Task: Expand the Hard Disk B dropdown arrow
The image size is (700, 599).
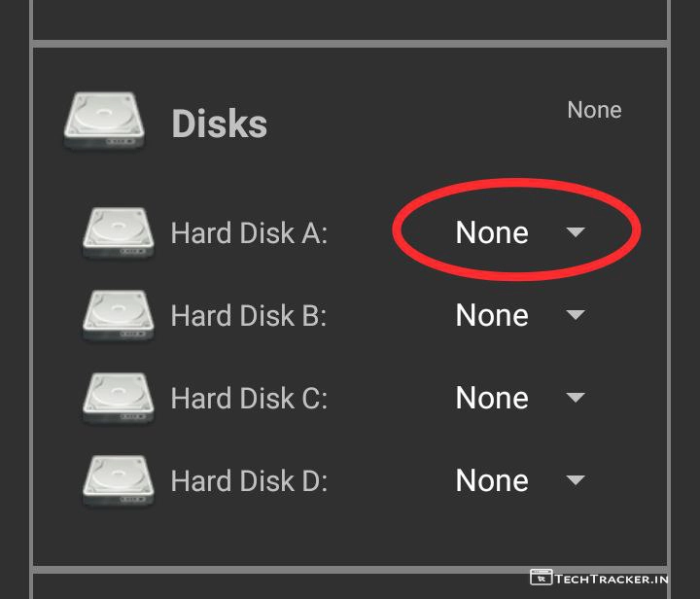Action: [x=576, y=315]
